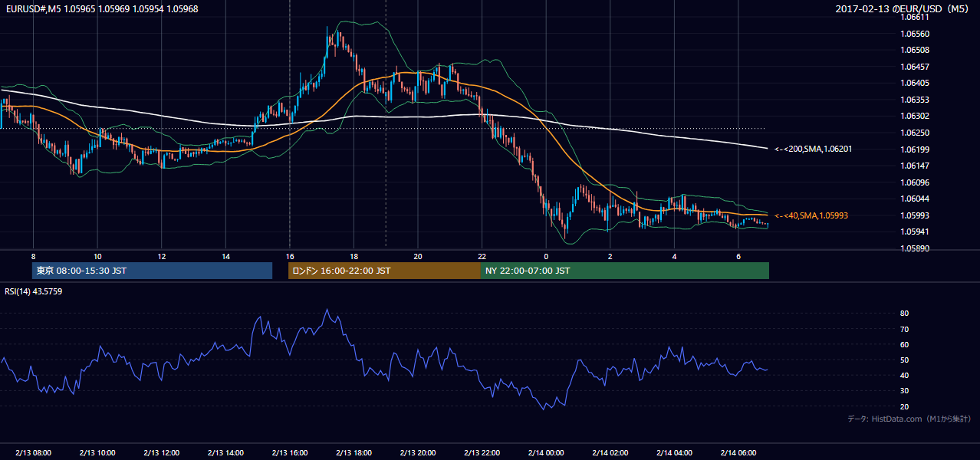The height and width of the screenshot is (460, 980).
Task: Click the 2/14 06:00 date axis label
Action: click(x=737, y=452)
